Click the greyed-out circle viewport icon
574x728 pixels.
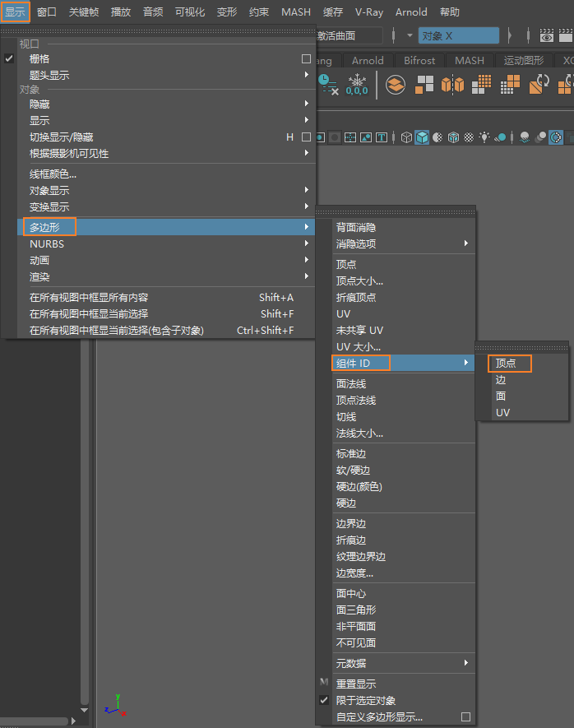click(x=335, y=137)
